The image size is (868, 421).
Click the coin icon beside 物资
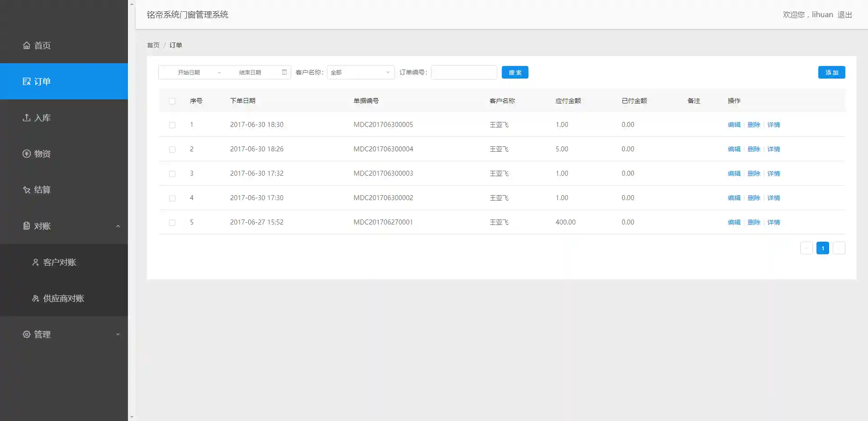(27, 154)
